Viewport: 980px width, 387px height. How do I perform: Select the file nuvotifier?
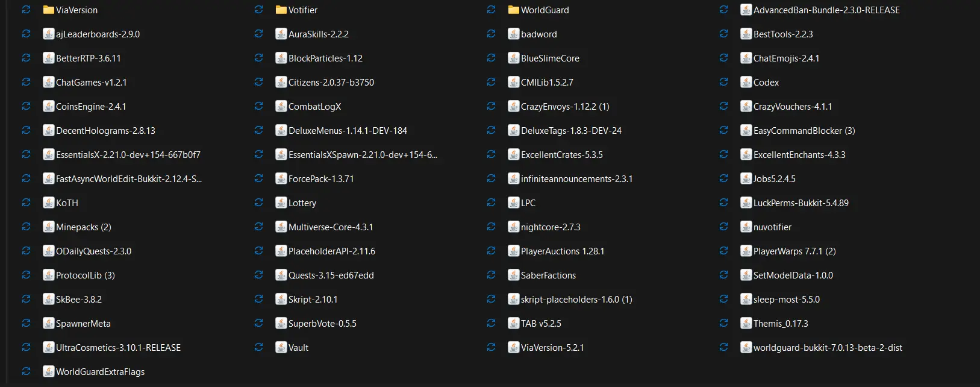tap(772, 227)
